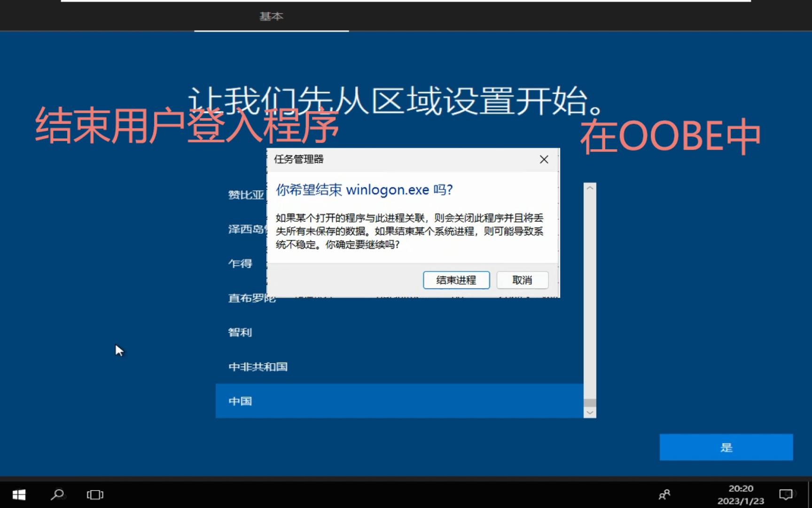Open the People icon in system tray

(664, 494)
